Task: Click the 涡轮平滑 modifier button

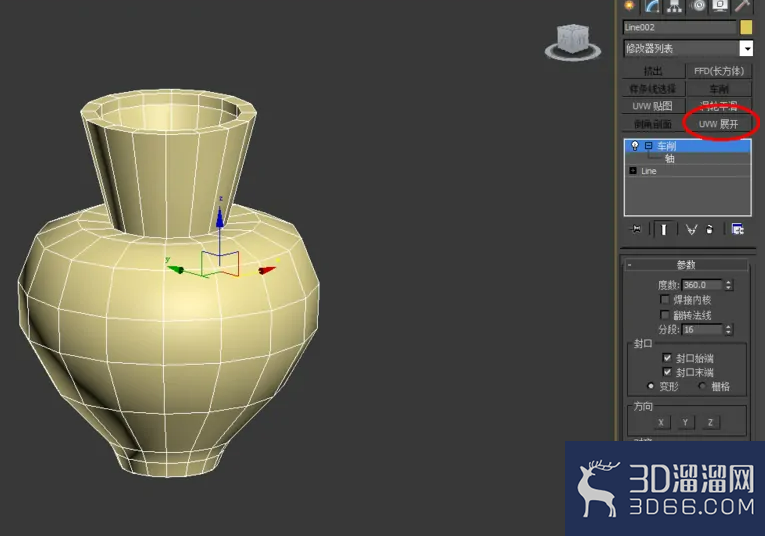Action: coord(719,106)
